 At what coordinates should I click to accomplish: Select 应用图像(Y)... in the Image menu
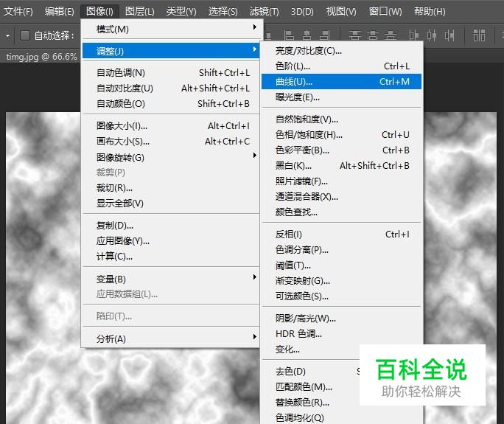tap(171, 240)
